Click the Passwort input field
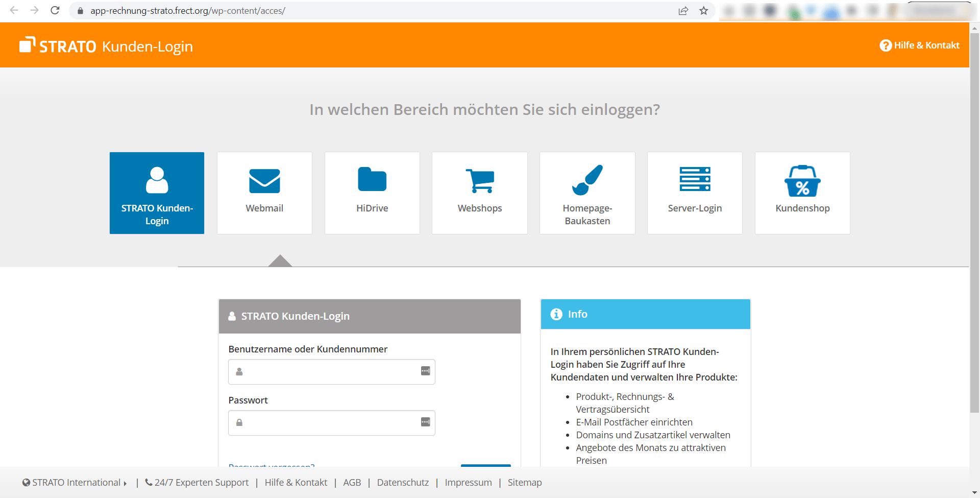The width and height of the screenshot is (980, 498). coord(332,423)
